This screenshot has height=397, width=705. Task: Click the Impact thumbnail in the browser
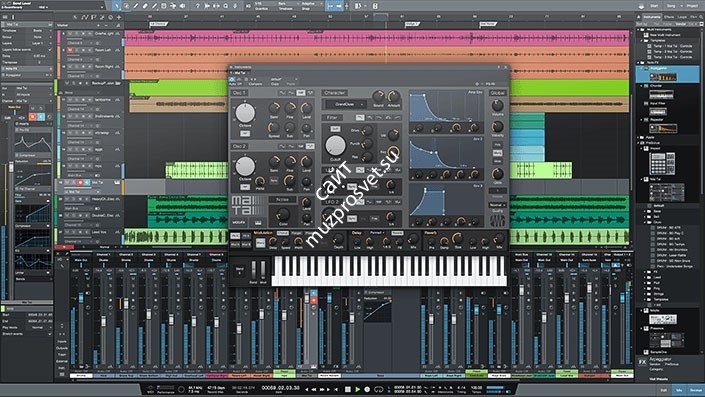[663, 163]
